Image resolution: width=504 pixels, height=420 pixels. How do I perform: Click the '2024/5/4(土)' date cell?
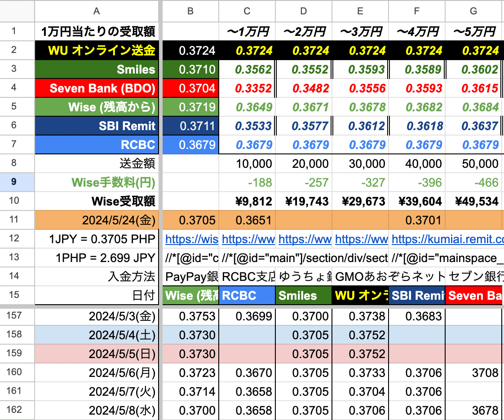click(97, 335)
